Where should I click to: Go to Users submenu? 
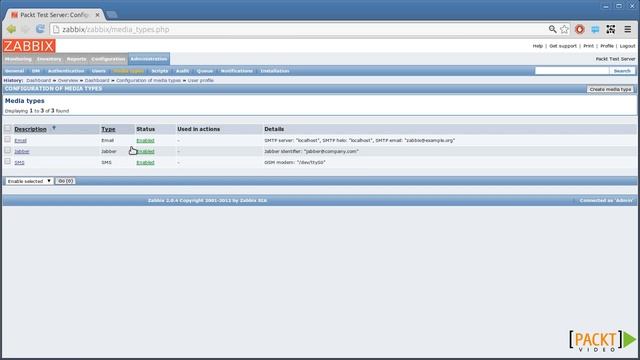click(99, 71)
